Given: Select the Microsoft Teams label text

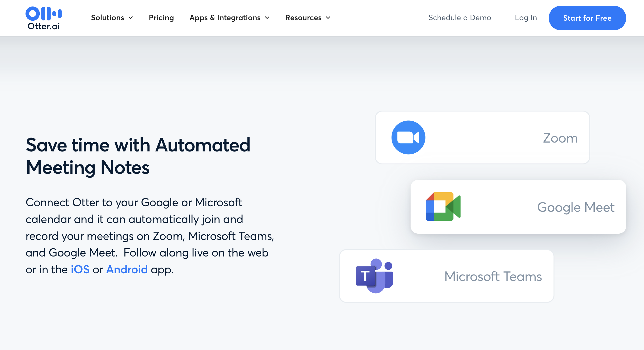Looking at the screenshot, I should 493,276.
